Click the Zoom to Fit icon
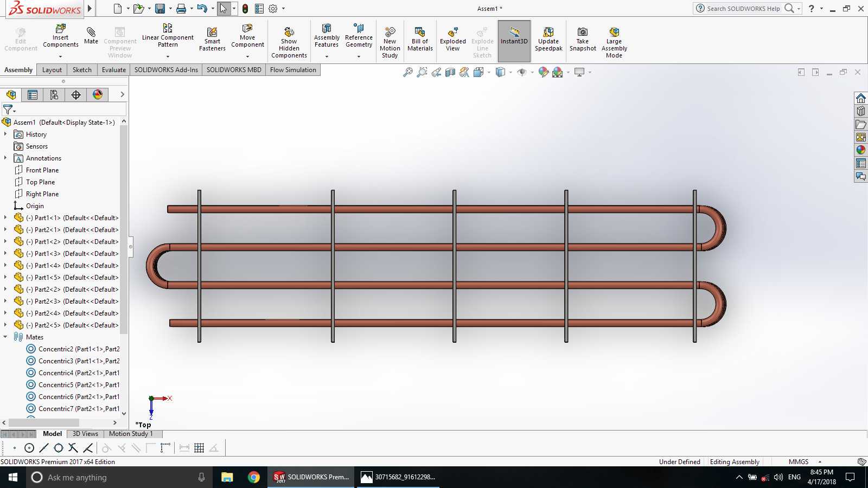The width and height of the screenshot is (868, 488). point(408,72)
